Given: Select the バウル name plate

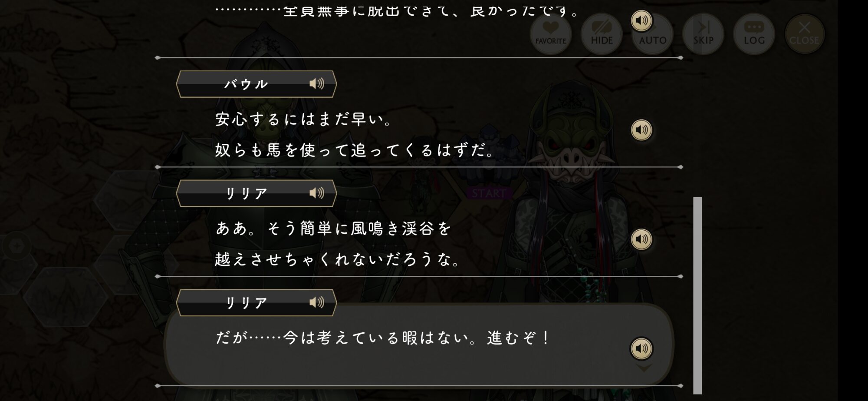Looking at the screenshot, I should pos(256,84).
